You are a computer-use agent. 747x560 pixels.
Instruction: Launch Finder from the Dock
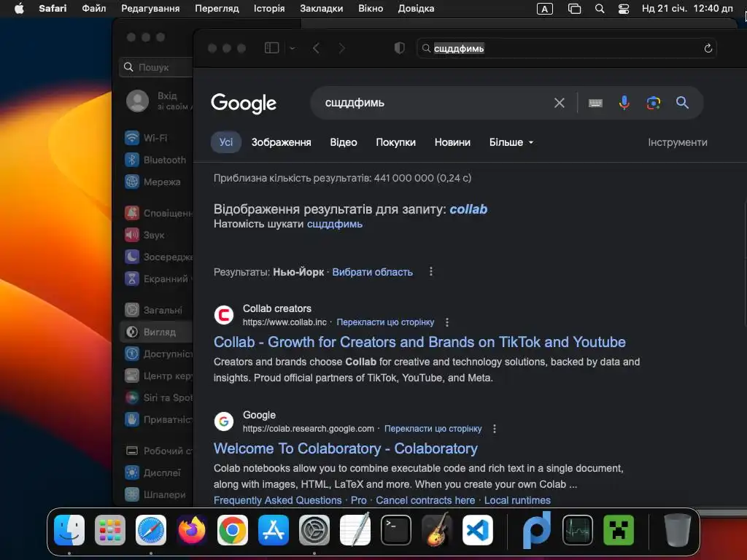click(69, 530)
